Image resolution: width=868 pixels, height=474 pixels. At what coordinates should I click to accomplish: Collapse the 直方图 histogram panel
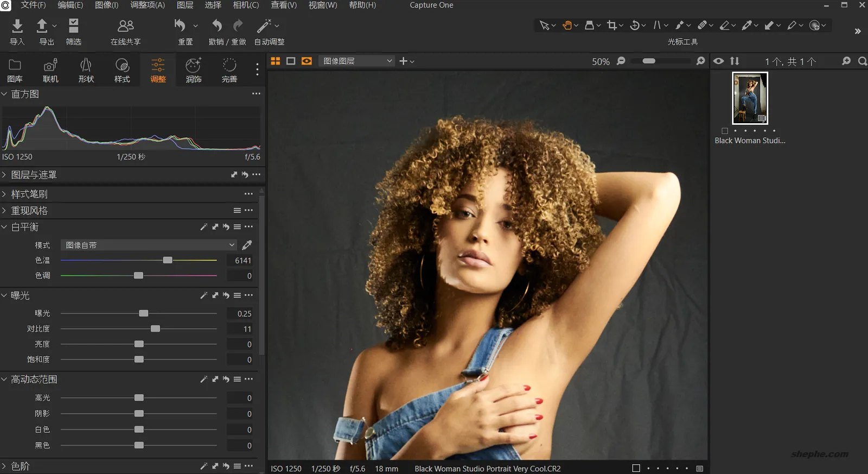(4, 94)
